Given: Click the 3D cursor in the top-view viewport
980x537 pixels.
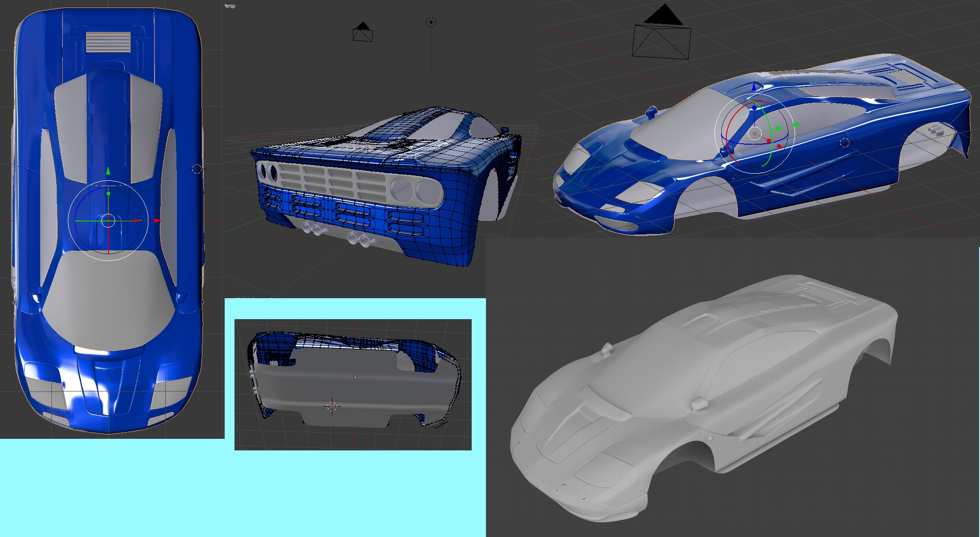Looking at the screenshot, I should point(197,168).
